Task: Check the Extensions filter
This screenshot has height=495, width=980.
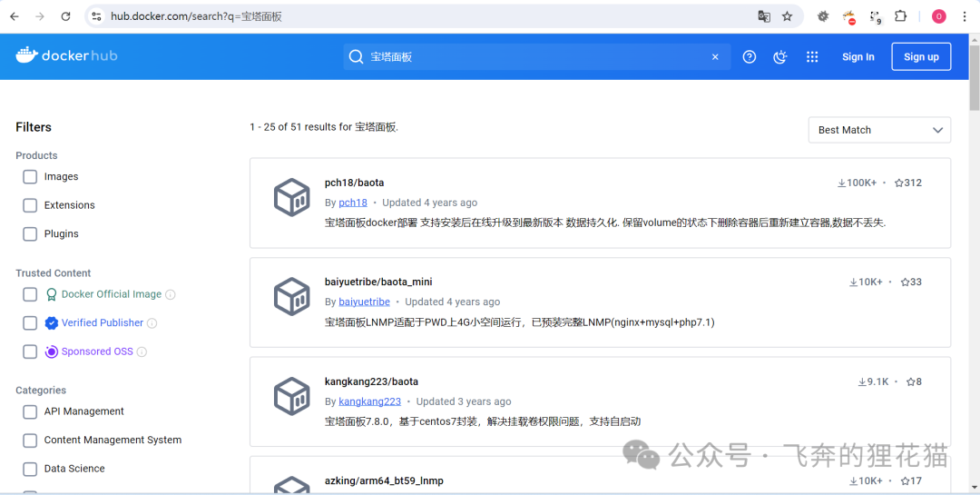Action: point(30,205)
